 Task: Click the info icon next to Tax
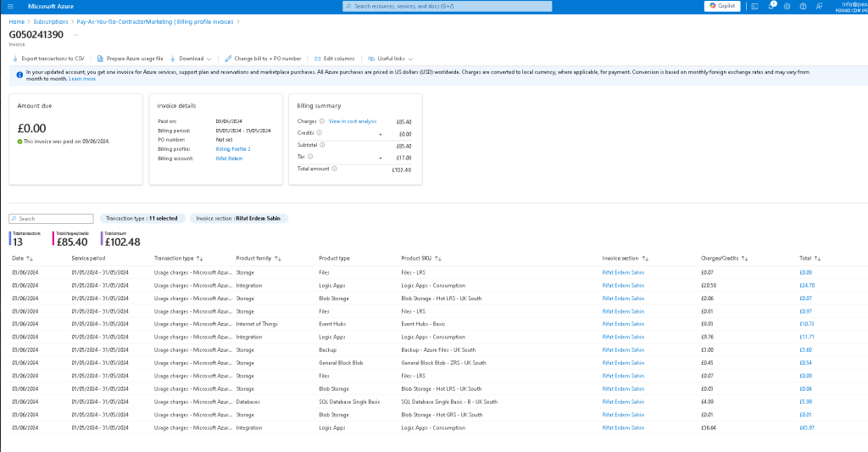pos(310,157)
